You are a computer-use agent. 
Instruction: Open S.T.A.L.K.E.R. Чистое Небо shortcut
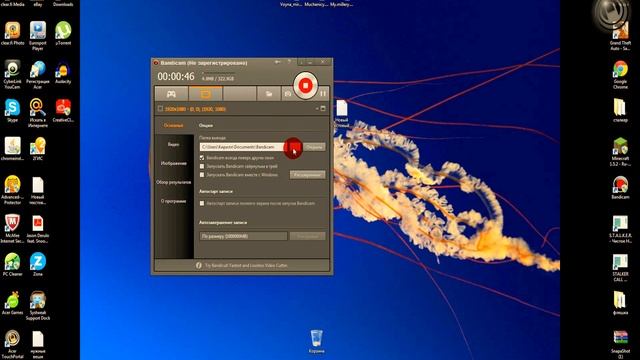click(620, 229)
